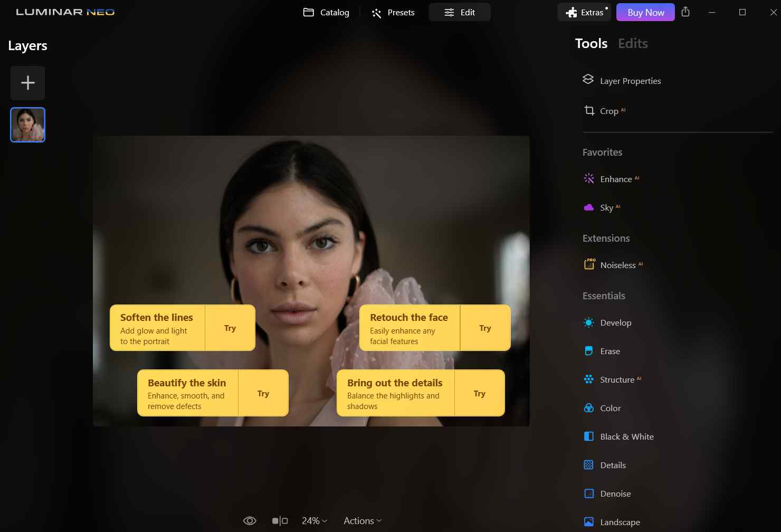
Task: Click the Crop tool icon
Action: (589, 110)
